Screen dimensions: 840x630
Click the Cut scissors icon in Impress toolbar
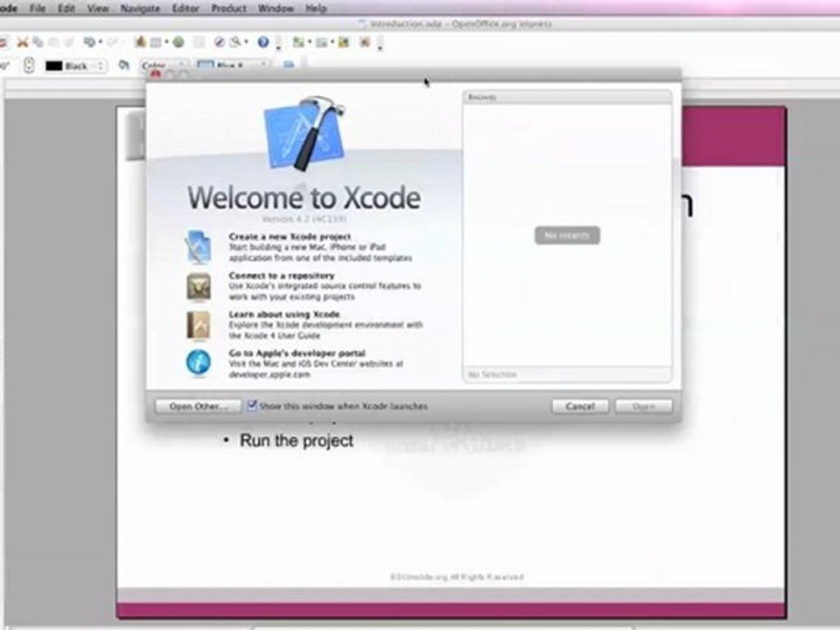pyautogui.click(x=22, y=42)
